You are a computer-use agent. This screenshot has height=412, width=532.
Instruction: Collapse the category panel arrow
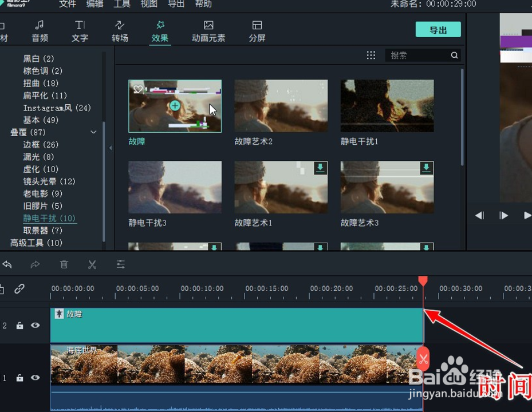tap(111, 148)
